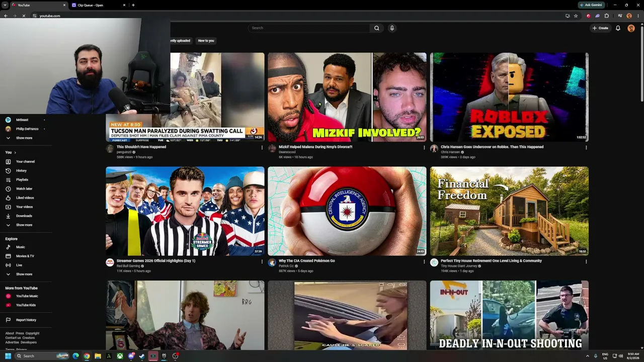
Task: Click the Chrome profile avatar in toolbar
Action: 629,16
